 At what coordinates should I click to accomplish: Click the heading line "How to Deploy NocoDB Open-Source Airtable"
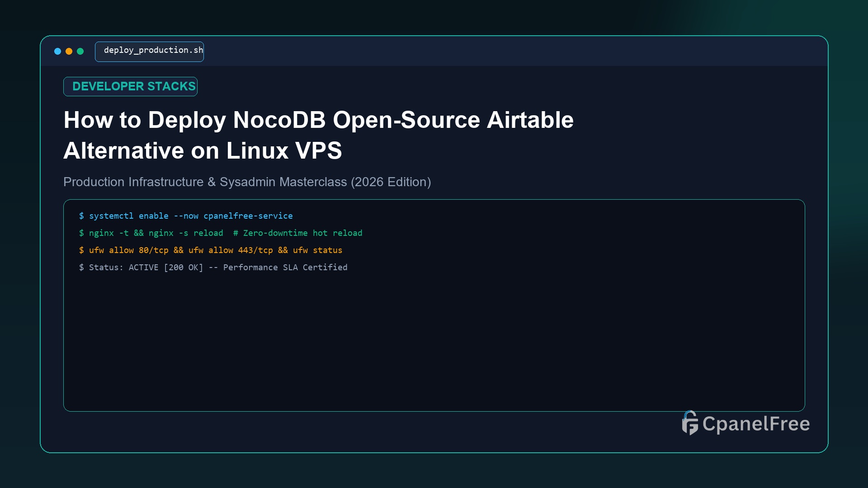(318, 120)
